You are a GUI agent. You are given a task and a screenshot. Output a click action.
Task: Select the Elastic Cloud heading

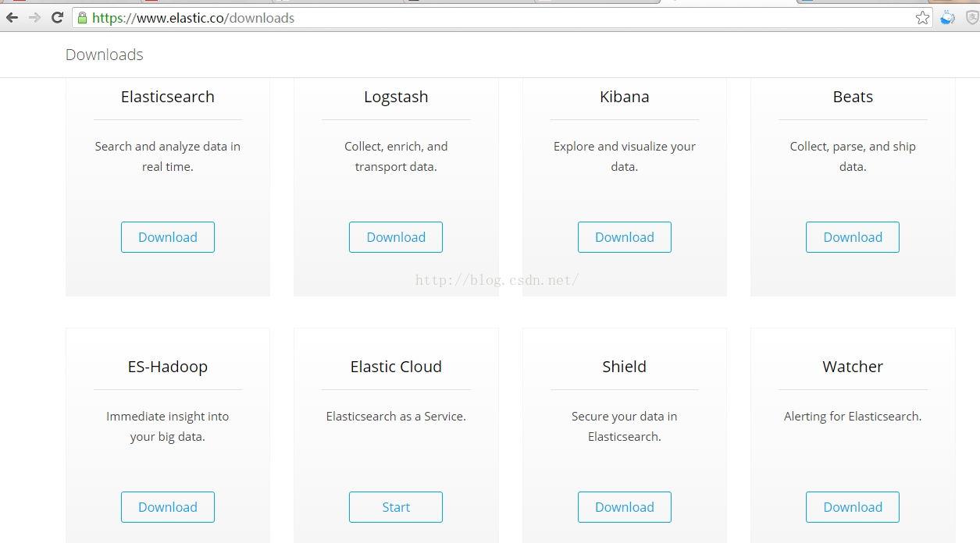[x=396, y=367]
